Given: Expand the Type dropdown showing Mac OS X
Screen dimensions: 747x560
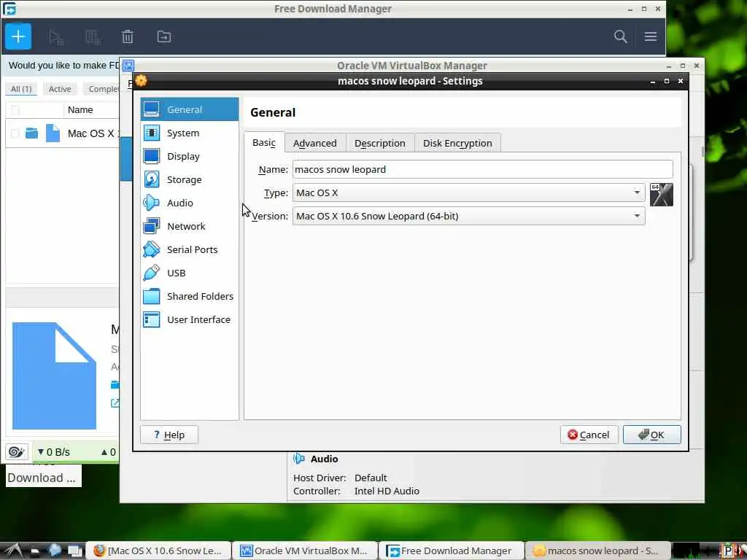Looking at the screenshot, I should click(x=468, y=192).
